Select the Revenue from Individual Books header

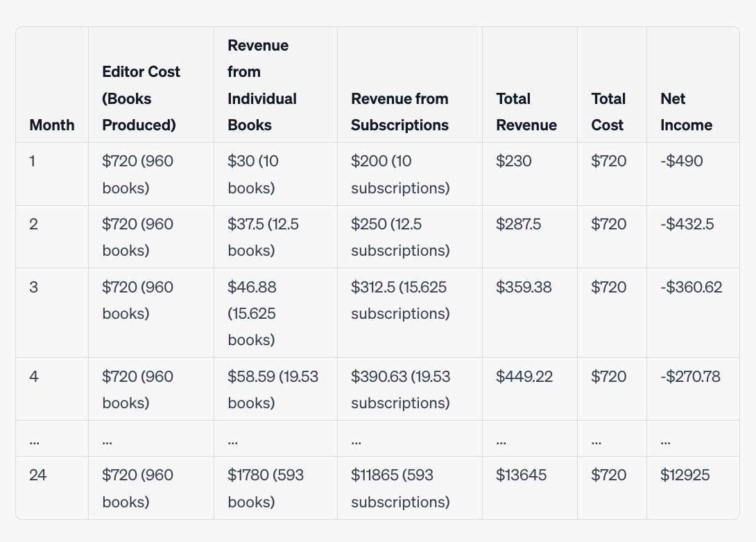tap(262, 85)
